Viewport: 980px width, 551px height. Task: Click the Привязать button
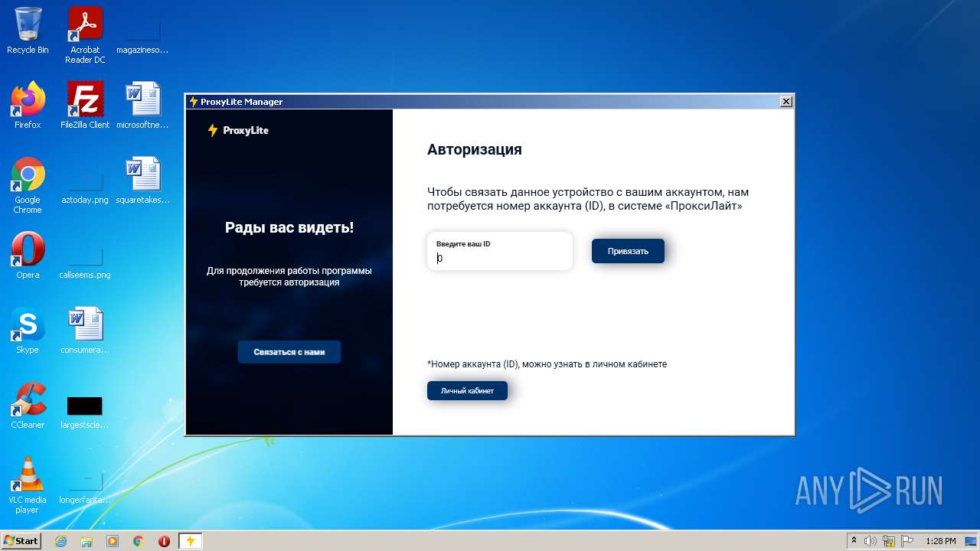pos(628,251)
